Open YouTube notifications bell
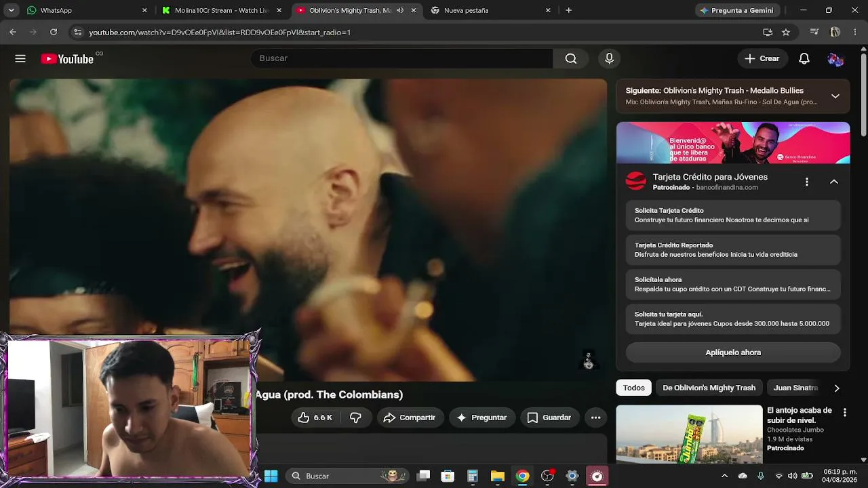 [x=804, y=58]
